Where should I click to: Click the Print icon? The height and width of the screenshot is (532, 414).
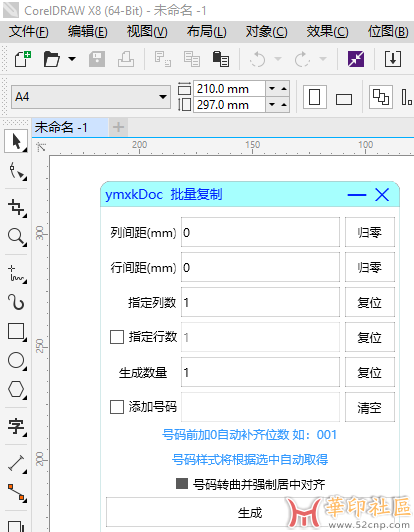(126, 59)
